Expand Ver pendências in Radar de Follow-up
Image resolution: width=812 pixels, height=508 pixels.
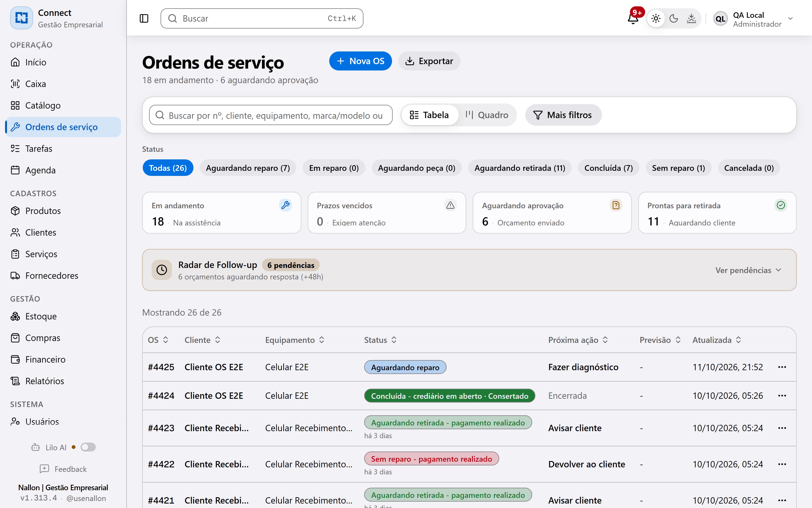point(749,270)
